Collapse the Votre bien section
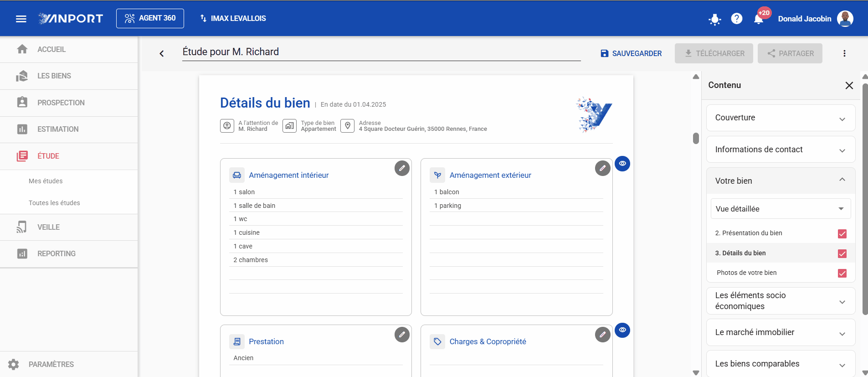 point(781,181)
